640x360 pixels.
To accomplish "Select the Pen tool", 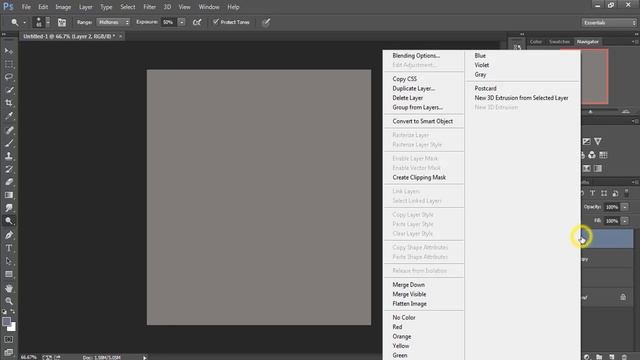I will click(x=9, y=235).
